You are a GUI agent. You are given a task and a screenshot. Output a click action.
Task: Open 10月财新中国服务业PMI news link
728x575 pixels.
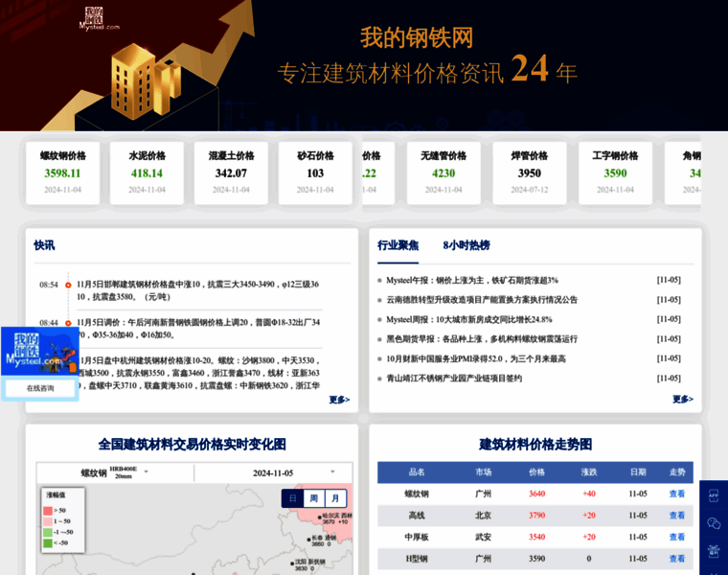[x=476, y=359]
